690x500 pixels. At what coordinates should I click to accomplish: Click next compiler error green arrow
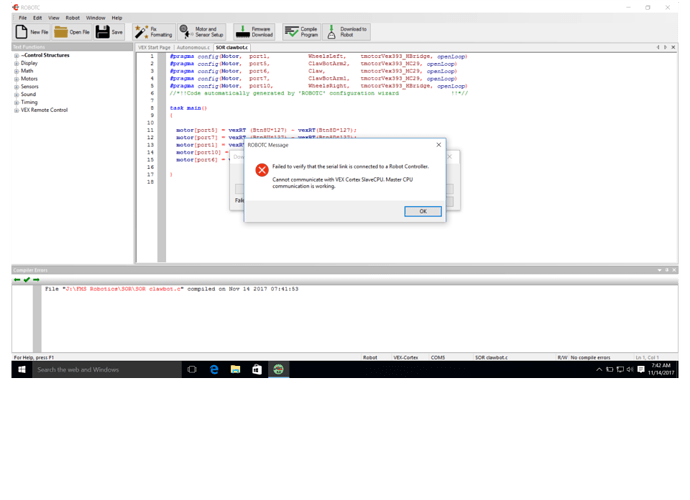point(36,280)
